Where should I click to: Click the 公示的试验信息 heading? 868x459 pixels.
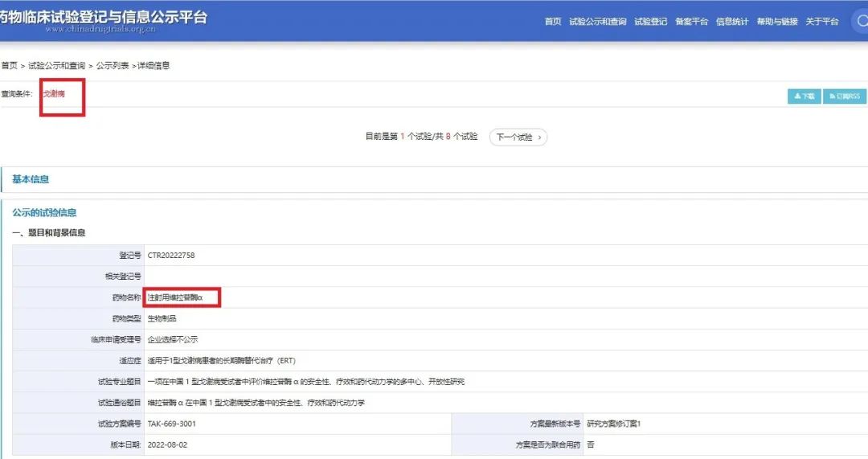[x=44, y=212]
